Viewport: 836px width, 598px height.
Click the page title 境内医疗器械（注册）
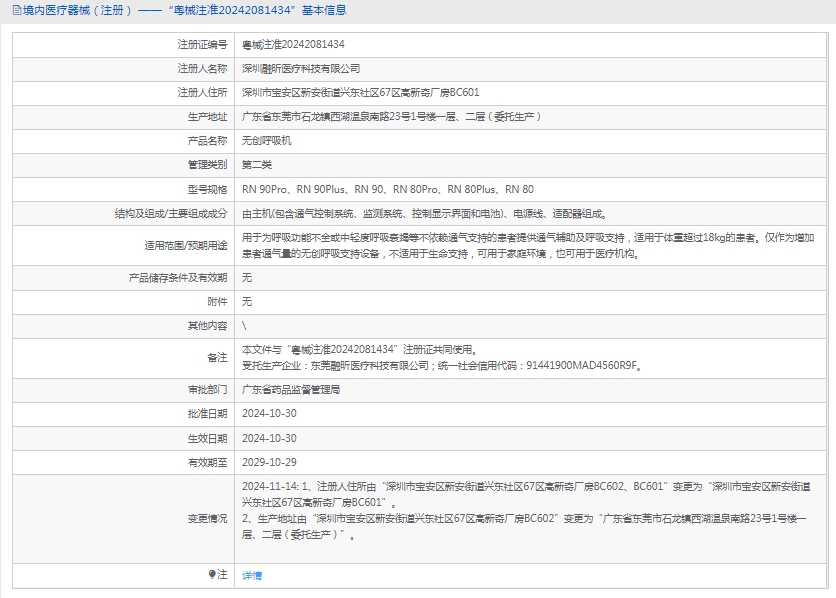[x=73, y=11]
